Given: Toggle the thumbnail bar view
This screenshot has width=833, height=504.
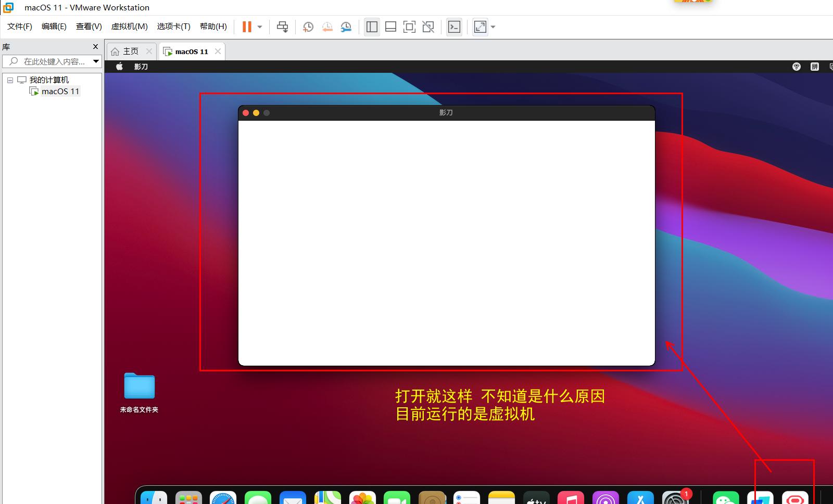Looking at the screenshot, I should [x=390, y=27].
